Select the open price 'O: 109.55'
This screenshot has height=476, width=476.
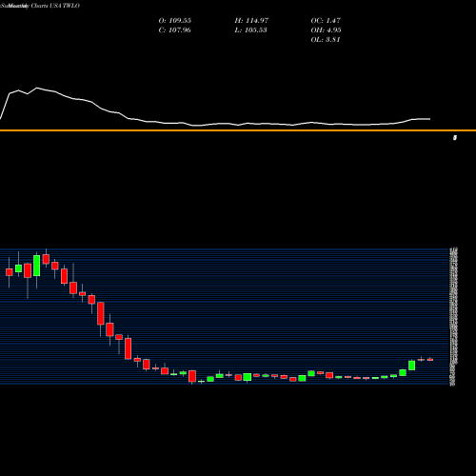[x=175, y=21]
